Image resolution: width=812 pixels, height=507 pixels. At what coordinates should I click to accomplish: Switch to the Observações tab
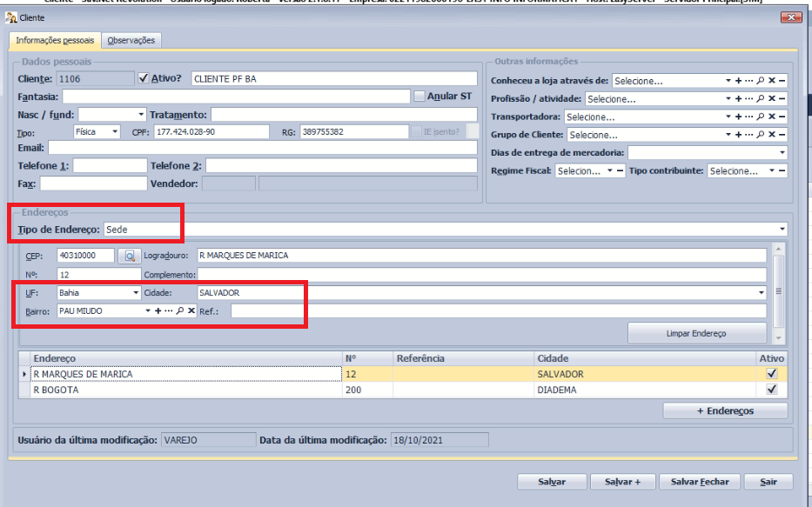tap(131, 40)
